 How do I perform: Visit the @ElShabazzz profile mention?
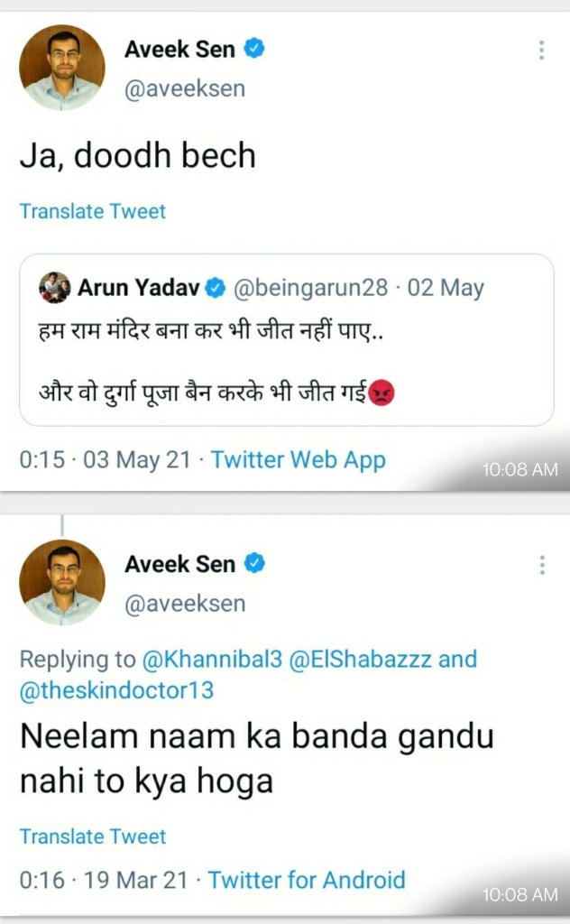pyautogui.click(x=360, y=659)
